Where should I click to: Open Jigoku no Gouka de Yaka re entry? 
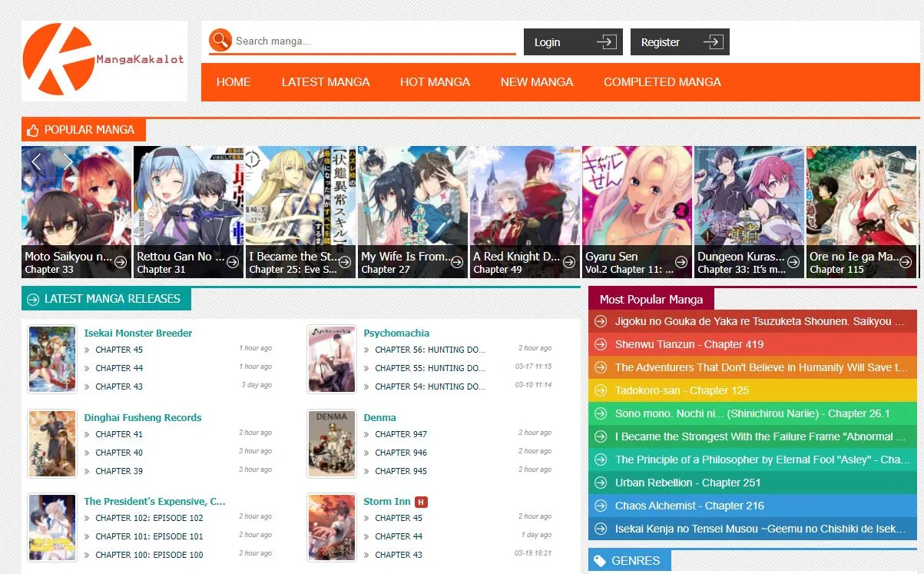click(x=753, y=321)
